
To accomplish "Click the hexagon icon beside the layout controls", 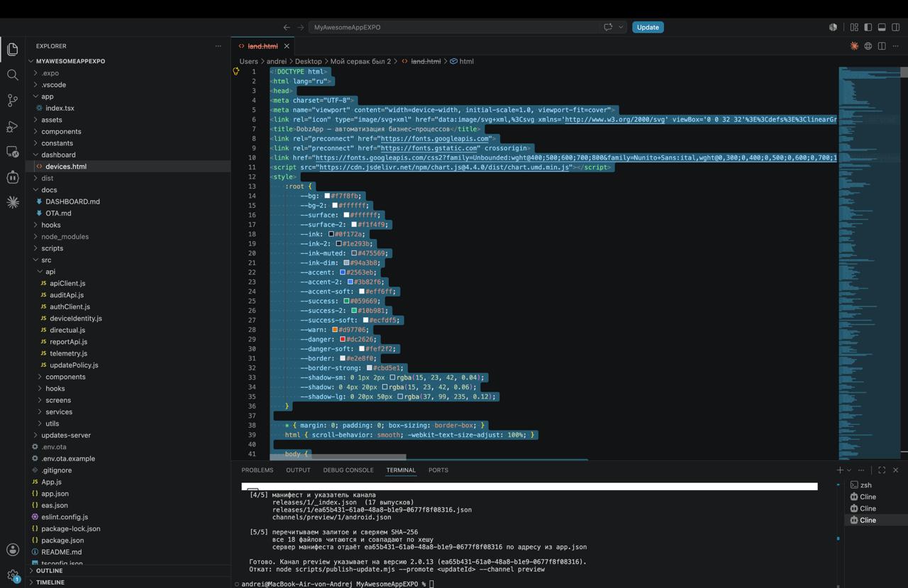I will 833,27.
